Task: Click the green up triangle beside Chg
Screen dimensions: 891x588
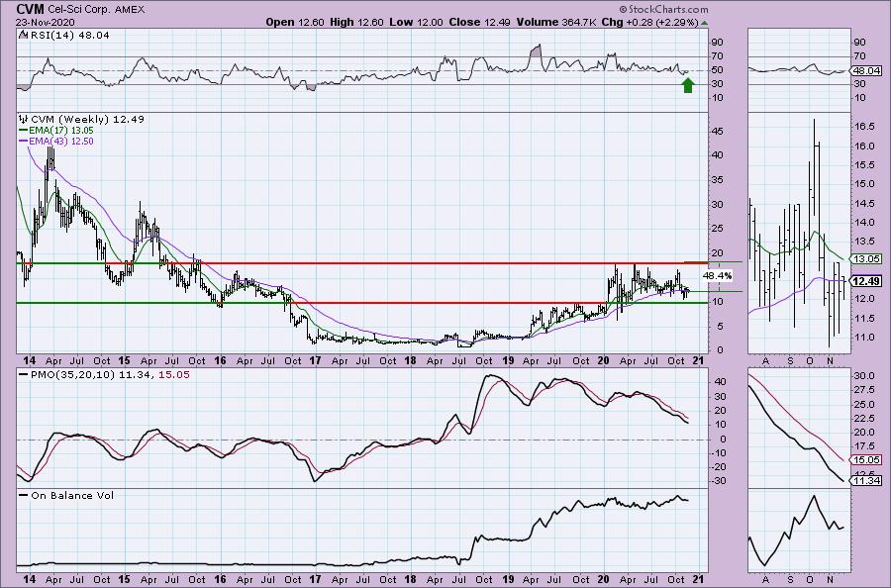Action: point(705,23)
